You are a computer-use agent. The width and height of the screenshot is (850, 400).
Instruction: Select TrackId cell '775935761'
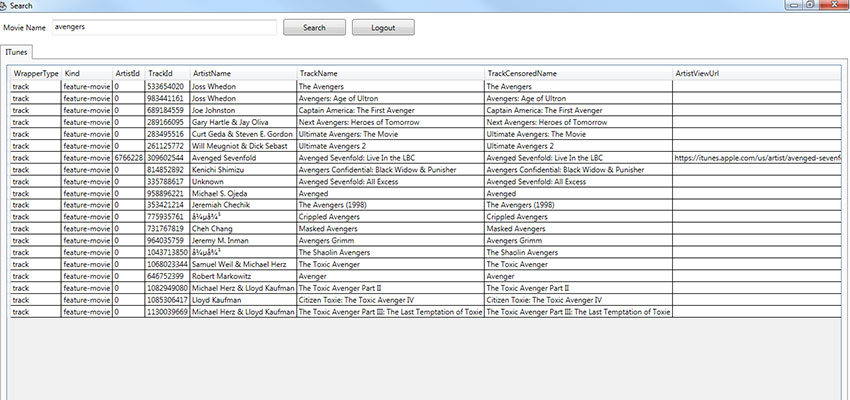pyautogui.click(x=167, y=217)
